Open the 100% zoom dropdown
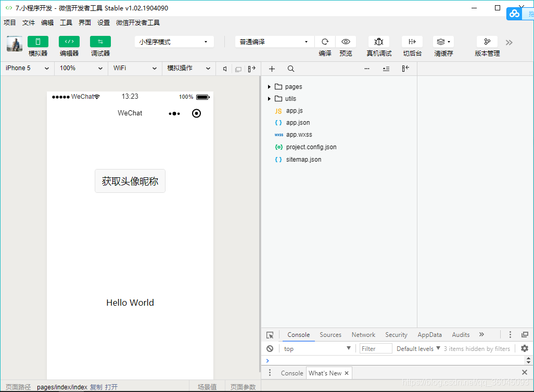The height and width of the screenshot is (392, 534). (x=81, y=68)
